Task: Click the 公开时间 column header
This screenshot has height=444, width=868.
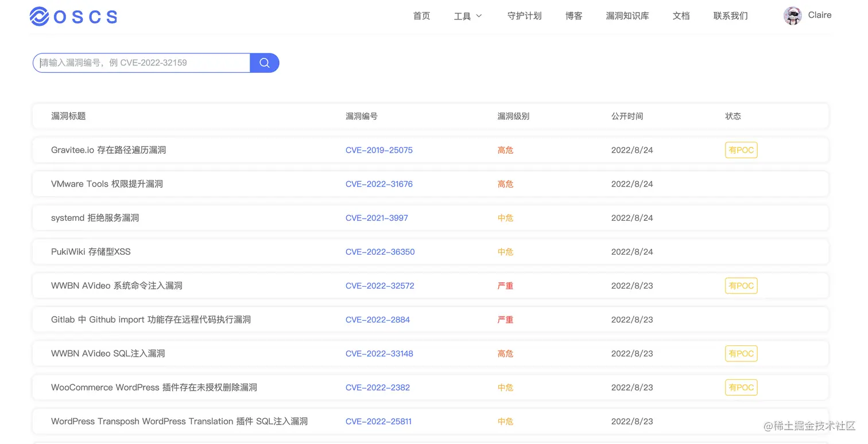Action: click(x=627, y=116)
